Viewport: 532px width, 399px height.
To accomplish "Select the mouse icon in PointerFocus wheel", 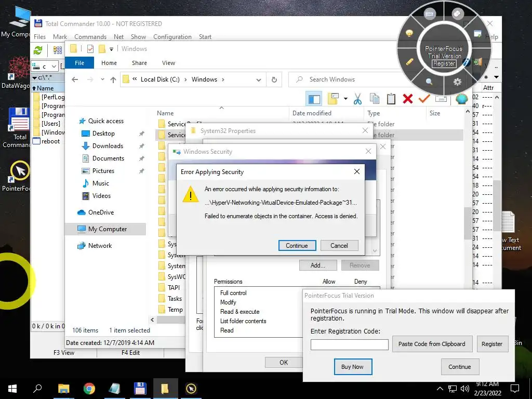I will coord(457,14).
